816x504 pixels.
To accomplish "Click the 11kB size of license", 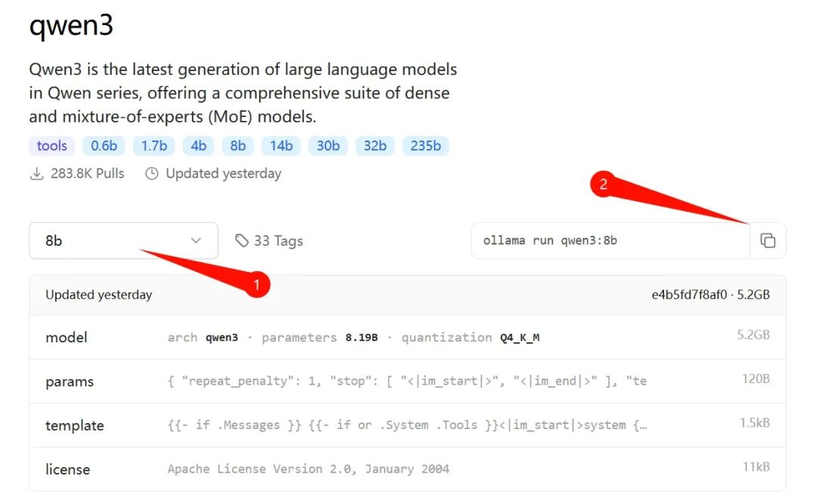I will [756, 467].
